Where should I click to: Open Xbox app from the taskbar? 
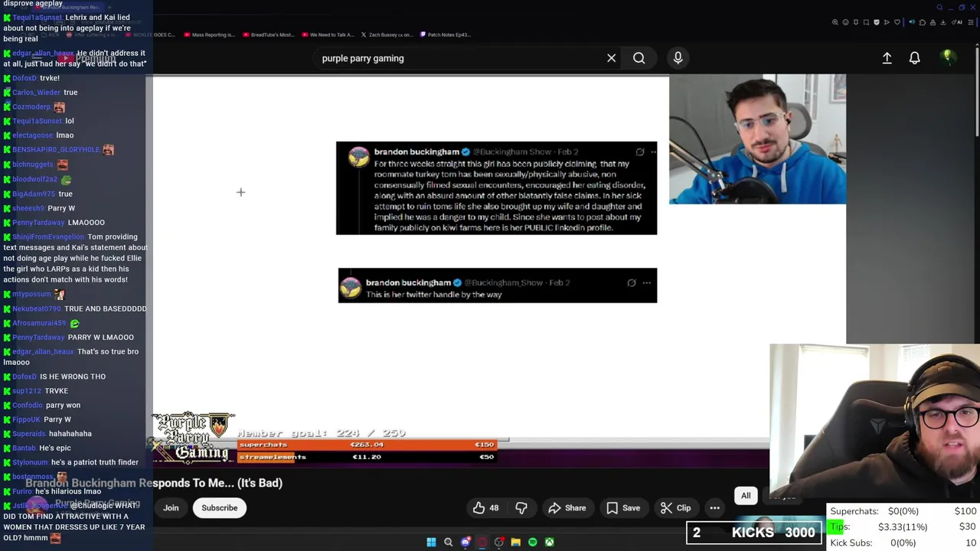[549, 542]
